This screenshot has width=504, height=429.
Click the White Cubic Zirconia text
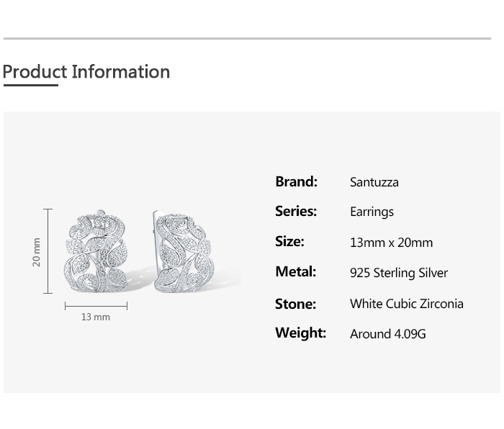406,304
